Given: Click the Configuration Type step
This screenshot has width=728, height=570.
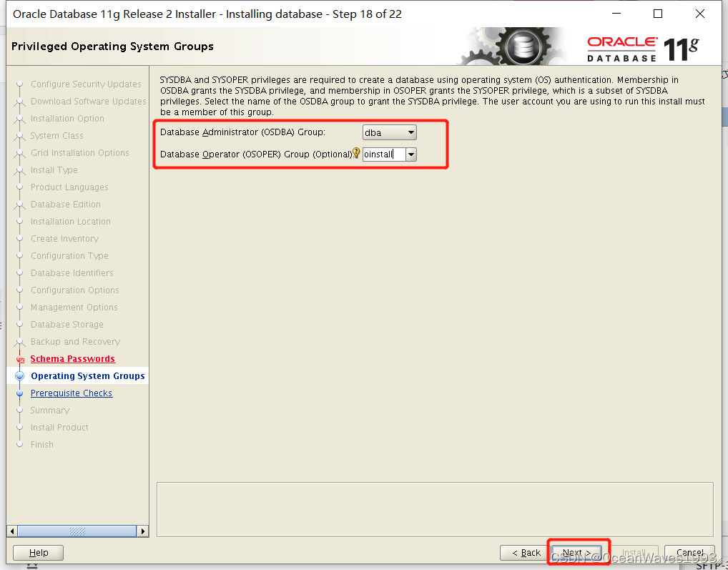Looking at the screenshot, I should tap(69, 256).
